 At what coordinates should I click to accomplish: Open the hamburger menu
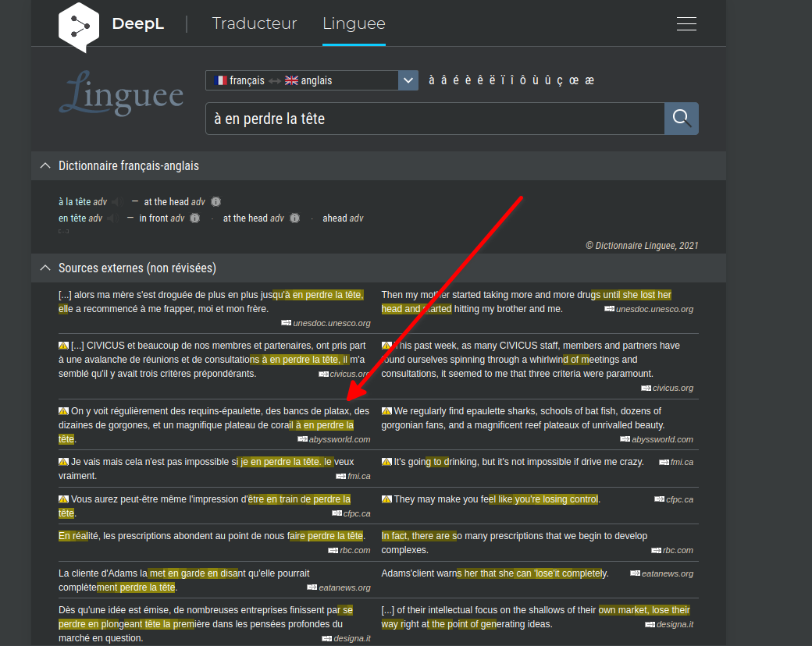[x=686, y=23]
